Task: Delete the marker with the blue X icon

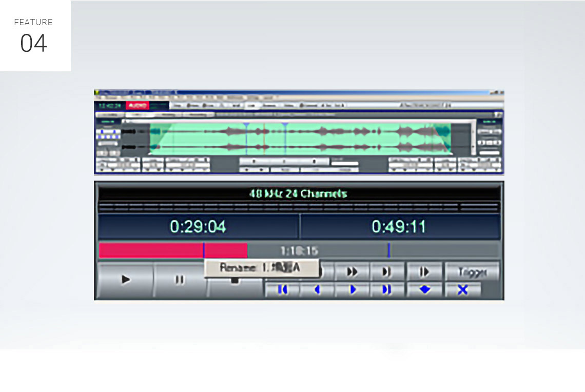Action: click(x=463, y=290)
